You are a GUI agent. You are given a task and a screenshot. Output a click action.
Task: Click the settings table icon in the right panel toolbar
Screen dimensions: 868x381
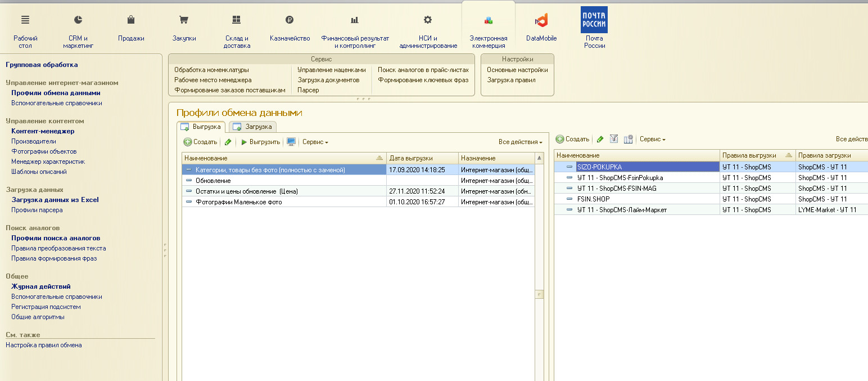coord(629,139)
